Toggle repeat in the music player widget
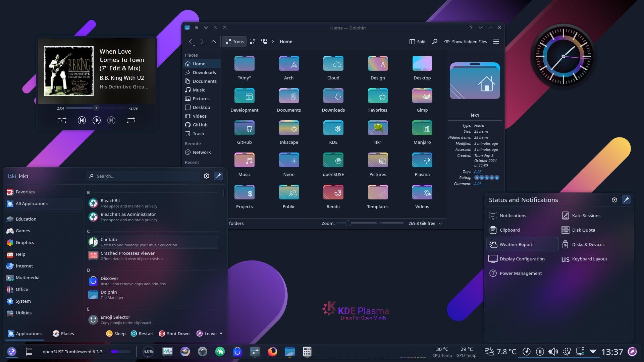This screenshot has width=644, height=362. 131,120
